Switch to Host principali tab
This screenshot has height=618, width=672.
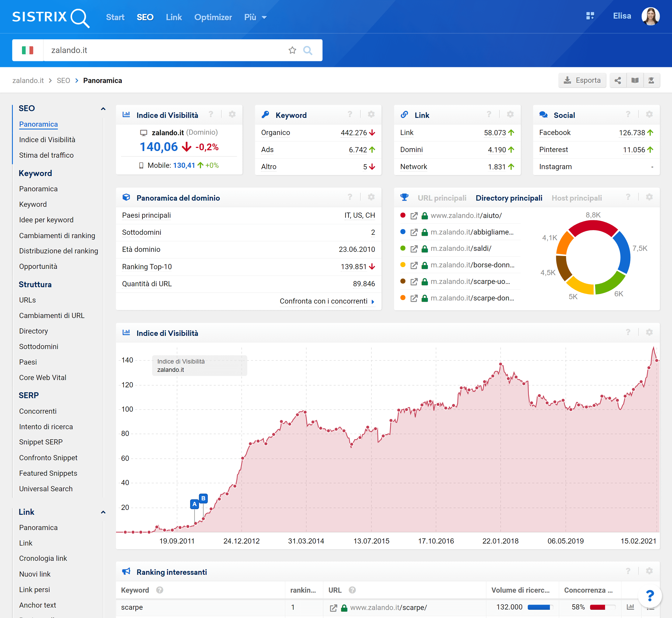pyautogui.click(x=576, y=198)
